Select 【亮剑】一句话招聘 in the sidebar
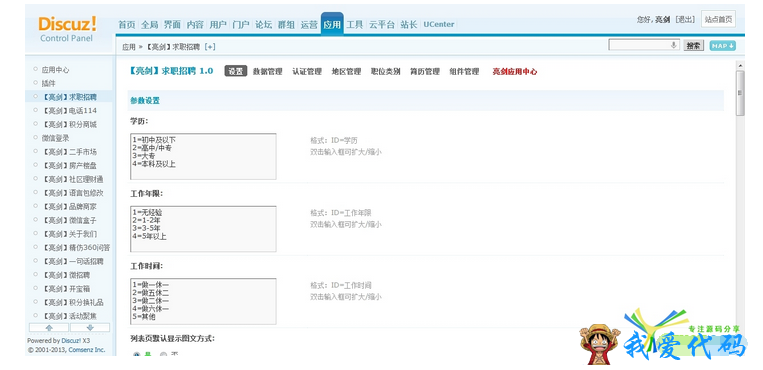The width and height of the screenshot is (763, 370). [73, 261]
